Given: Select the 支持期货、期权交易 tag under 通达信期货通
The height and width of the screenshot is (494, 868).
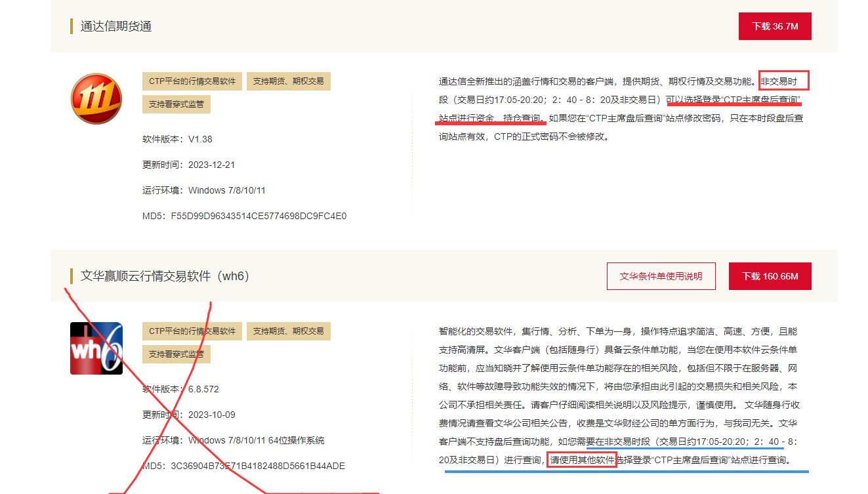Looking at the screenshot, I should (289, 81).
